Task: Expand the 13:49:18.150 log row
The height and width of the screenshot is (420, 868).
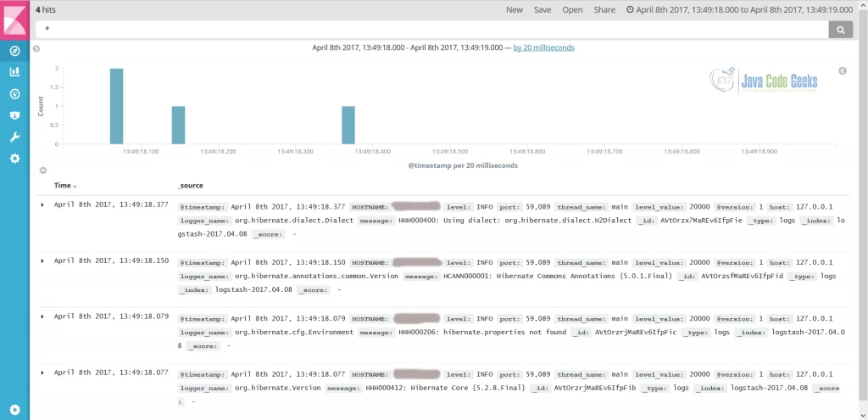Action: coord(42,261)
